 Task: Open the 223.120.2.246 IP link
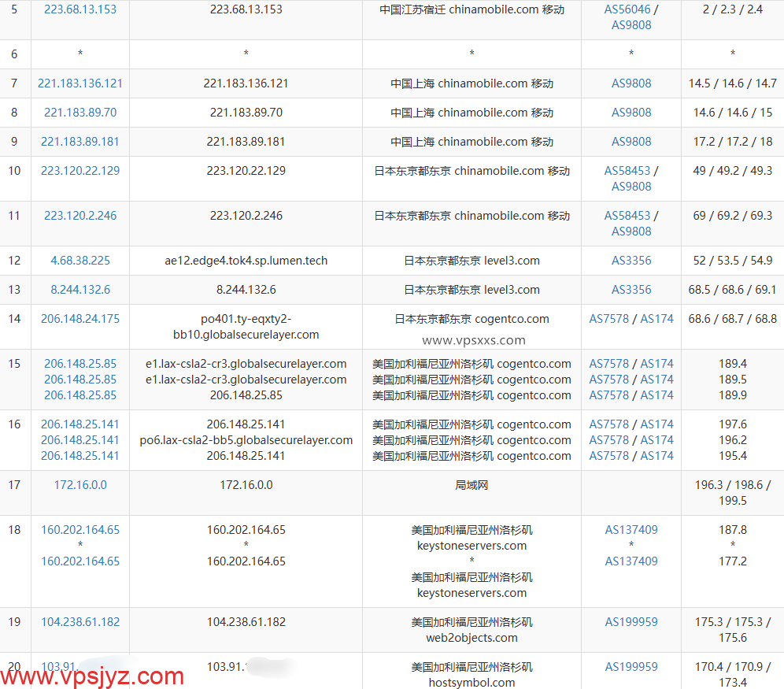(x=80, y=216)
